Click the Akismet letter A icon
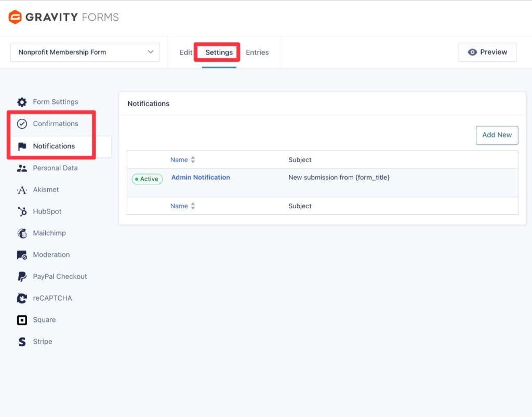The height and width of the screenshot is (417, 532). pyautogui.click(x=22, y=190)
